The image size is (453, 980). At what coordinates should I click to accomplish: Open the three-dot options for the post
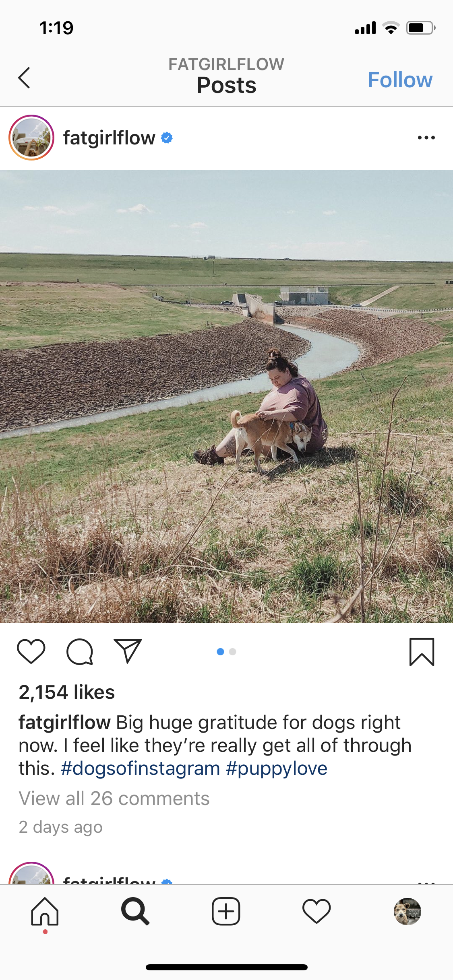[426, 138]
